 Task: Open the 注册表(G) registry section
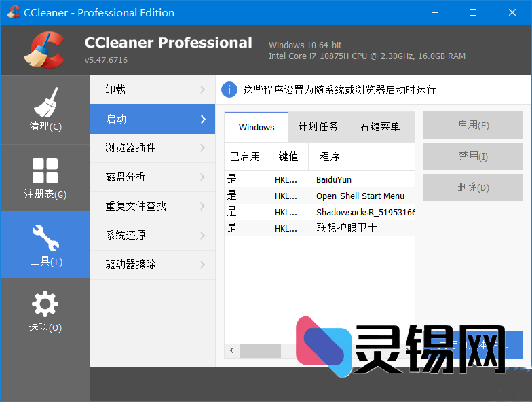[x=45, y=178]
